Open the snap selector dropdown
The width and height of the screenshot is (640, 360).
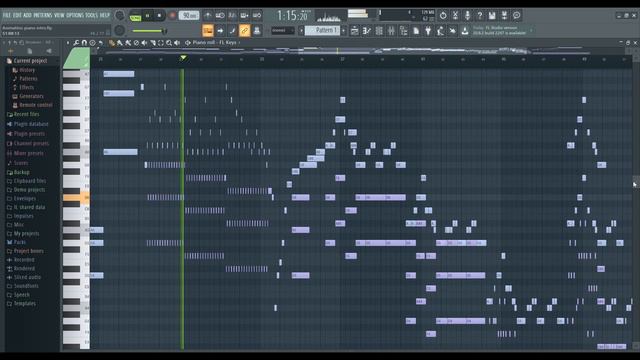282,30
